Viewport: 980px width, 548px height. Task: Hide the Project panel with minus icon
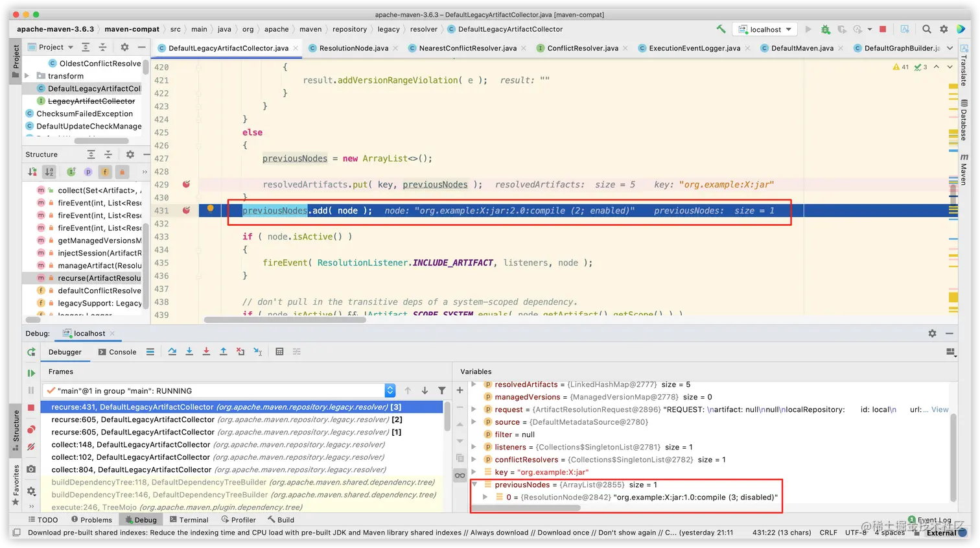[141, 47]
